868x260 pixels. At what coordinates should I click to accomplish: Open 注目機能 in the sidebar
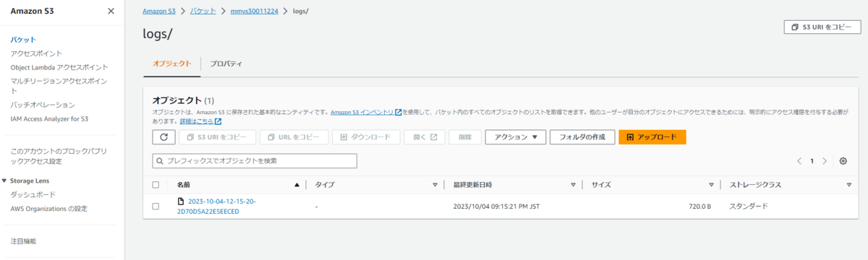tap(23, 241)
